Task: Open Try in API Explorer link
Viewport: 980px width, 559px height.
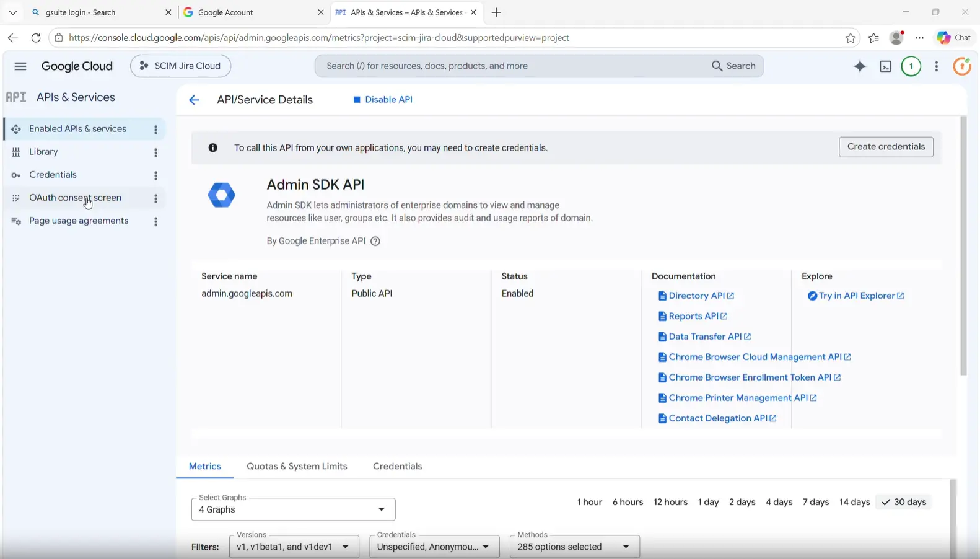Action: [x=856, y=296]
